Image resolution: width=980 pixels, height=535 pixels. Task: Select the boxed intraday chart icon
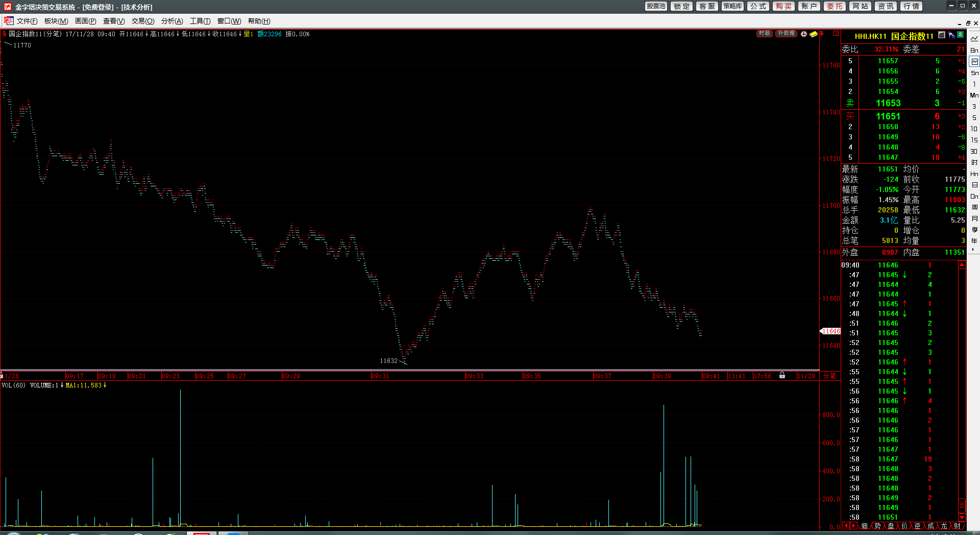pyautogui.click(x=974, y=61)
